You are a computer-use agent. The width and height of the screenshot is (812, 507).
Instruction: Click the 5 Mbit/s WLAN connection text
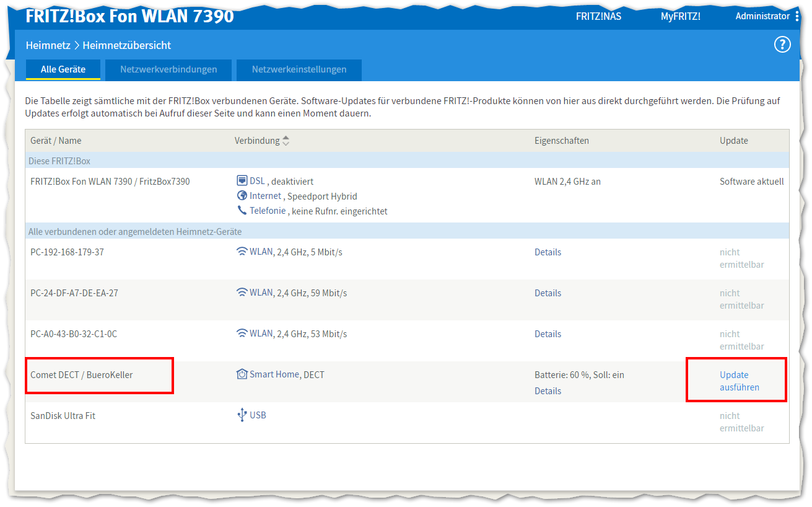(x=296, y=252)
